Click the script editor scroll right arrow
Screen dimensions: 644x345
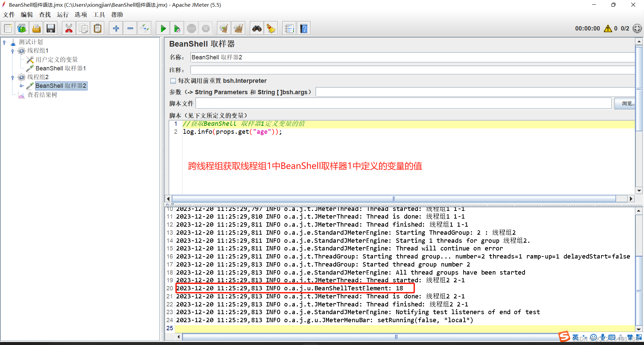(631, 199)
